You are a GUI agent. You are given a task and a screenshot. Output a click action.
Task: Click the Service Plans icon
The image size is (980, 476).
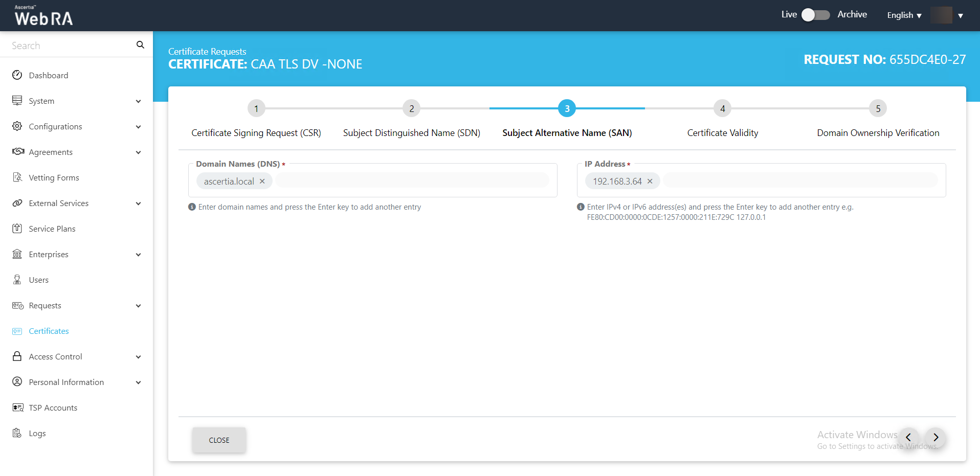click(x=17, y=229)
